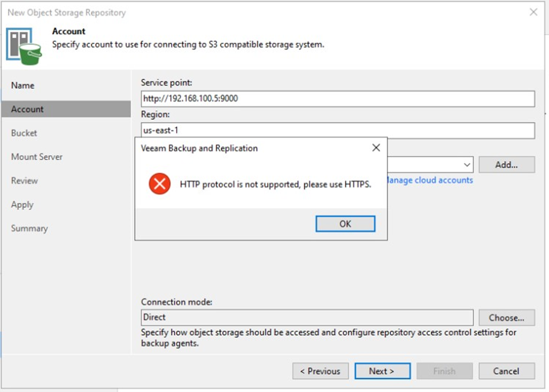The width and height of the screenshot is (549, 392).
Task: Click the object storage bucket wizard icon
Action: tap(24, 46)
